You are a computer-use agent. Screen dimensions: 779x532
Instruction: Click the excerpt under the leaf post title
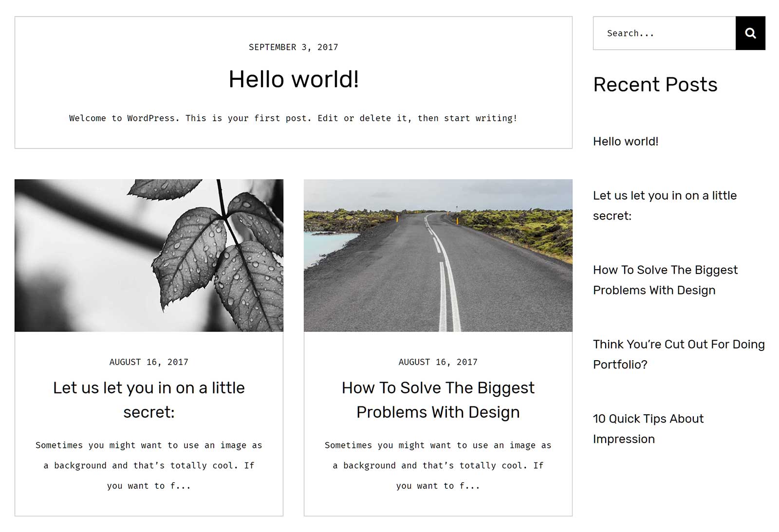coord(149,465)
